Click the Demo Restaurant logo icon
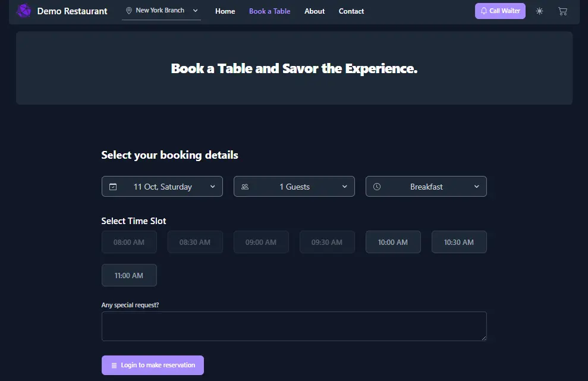The width and height of the screenshot is (588, 381). coord(24,11)
